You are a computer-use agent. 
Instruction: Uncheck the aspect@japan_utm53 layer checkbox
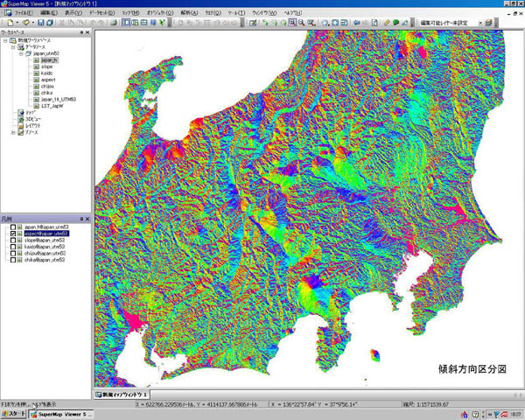click(11, 235)
